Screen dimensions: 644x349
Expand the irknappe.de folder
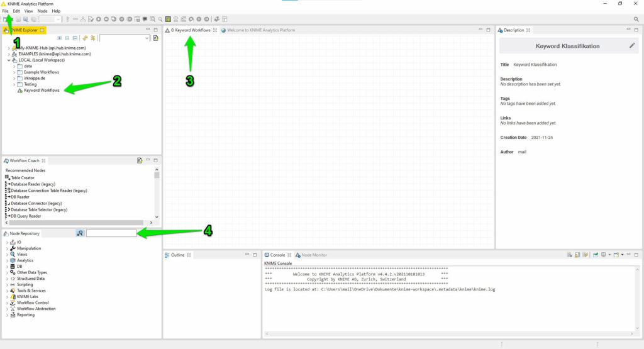(x=14, y=79)
